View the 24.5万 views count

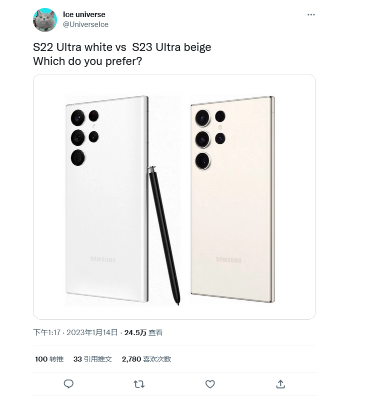[143, 332]
